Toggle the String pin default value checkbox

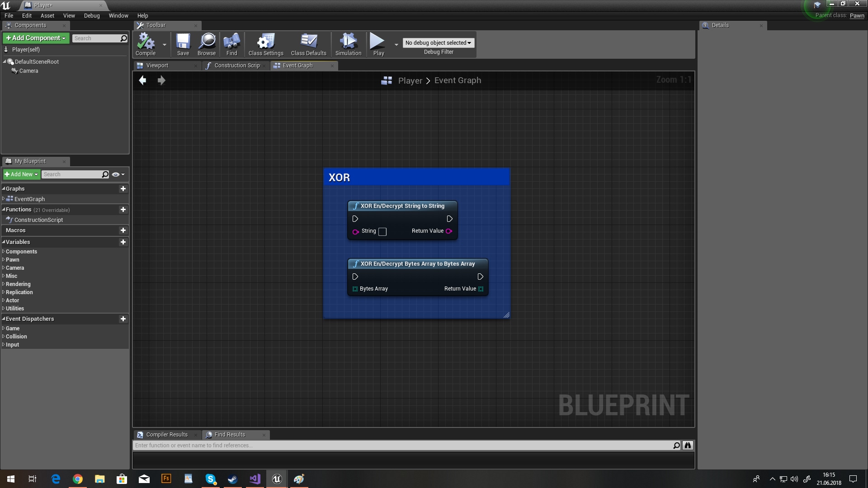pos(383,232)
